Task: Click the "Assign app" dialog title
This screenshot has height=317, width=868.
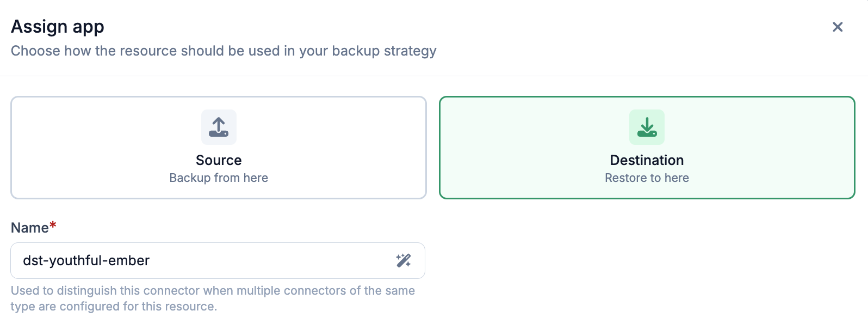Action: point(58,27)
